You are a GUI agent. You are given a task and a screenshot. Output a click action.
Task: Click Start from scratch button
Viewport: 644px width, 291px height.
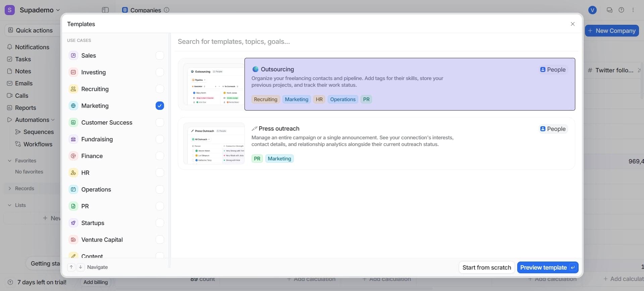click(x=486, y=268)
